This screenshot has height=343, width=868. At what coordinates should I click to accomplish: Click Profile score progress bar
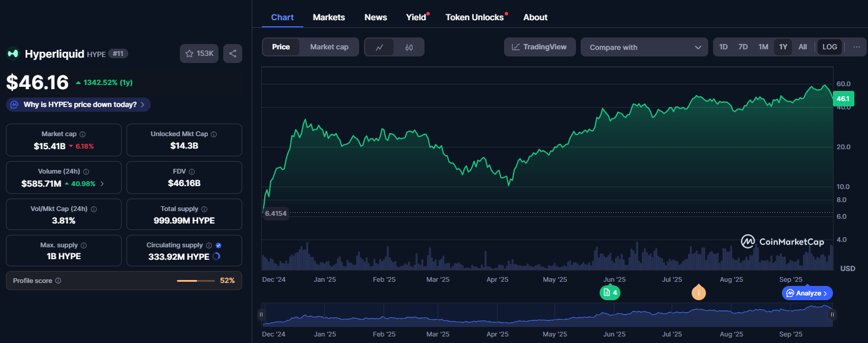(x=196, y=281)
